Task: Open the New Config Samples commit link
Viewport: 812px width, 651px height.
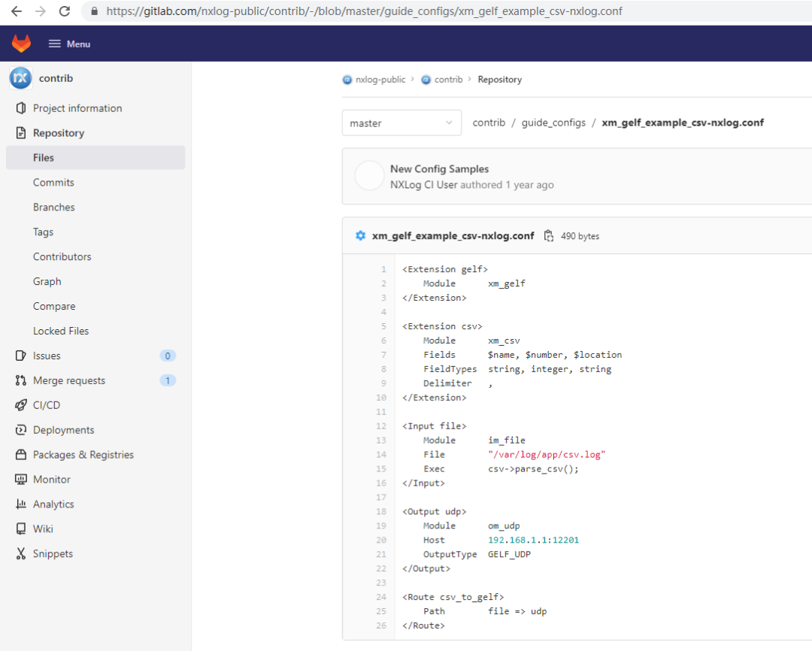Action: [x=439, y=169]
